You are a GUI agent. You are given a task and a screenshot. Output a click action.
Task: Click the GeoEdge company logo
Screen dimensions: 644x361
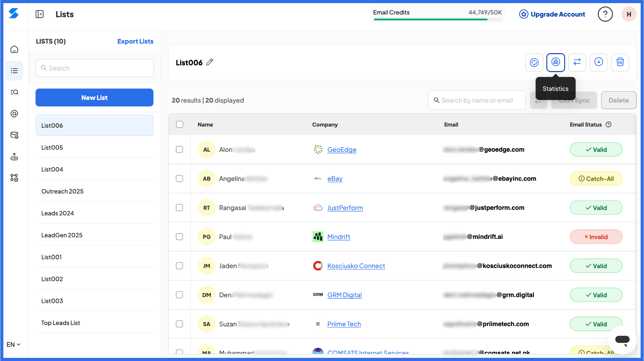[318, 149]
